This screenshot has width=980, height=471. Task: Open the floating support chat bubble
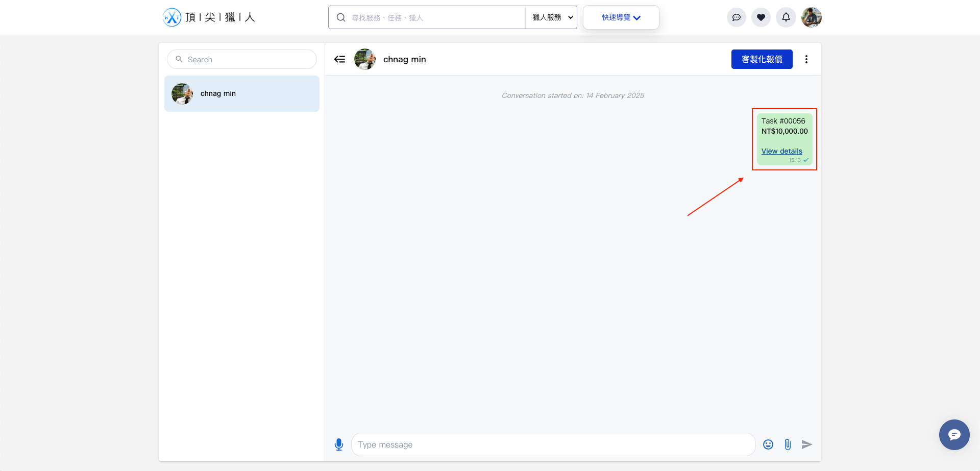(x=954, y=435)
